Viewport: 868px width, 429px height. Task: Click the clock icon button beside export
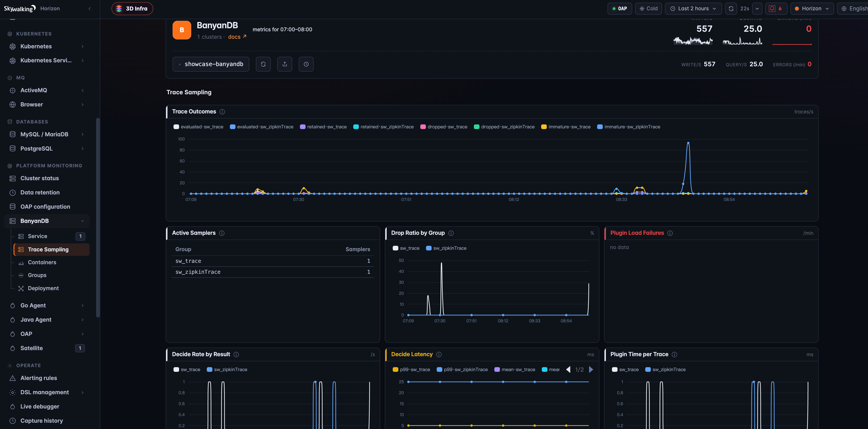tap(306, 64)
